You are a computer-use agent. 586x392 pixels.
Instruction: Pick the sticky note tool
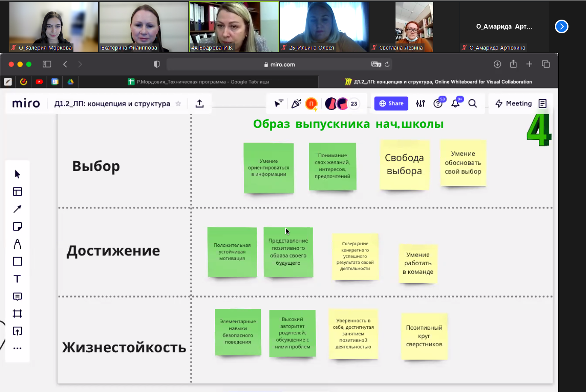tap(17, 226)
